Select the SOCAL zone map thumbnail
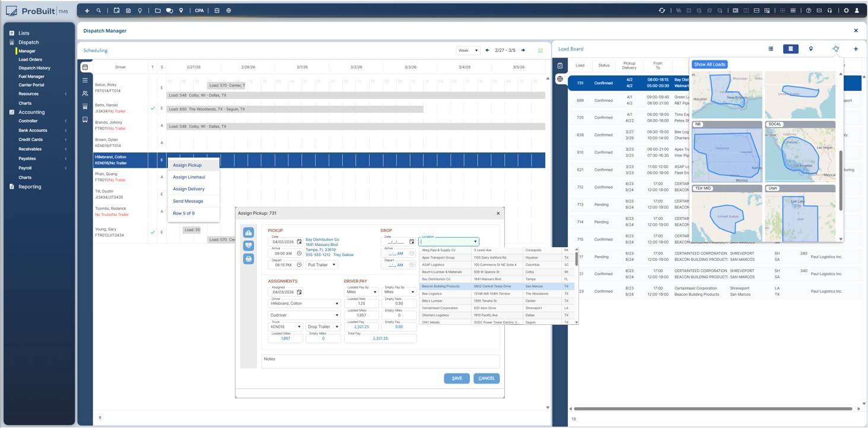The image size is (868, 428). pyautogui.click(x=800, y=153)
